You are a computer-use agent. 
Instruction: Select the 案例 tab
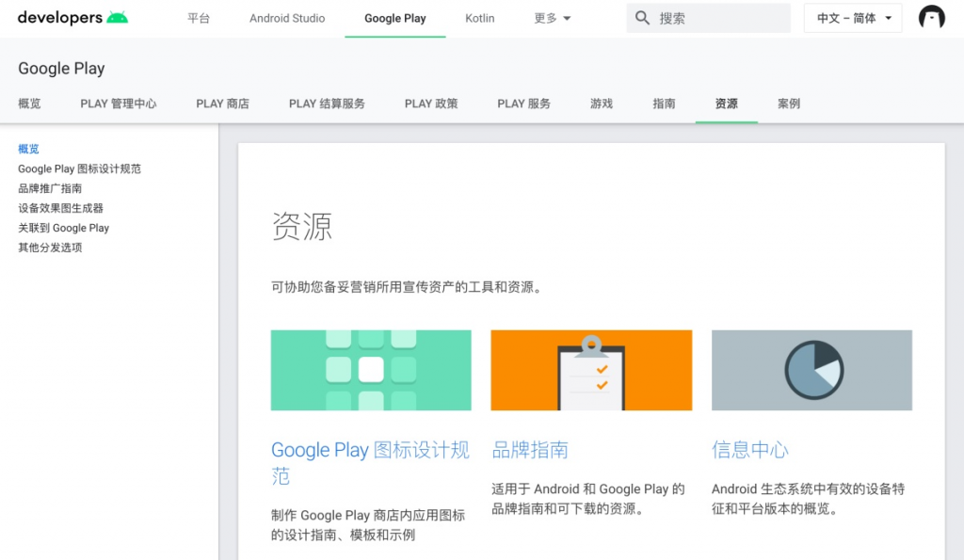pos(789,104)
